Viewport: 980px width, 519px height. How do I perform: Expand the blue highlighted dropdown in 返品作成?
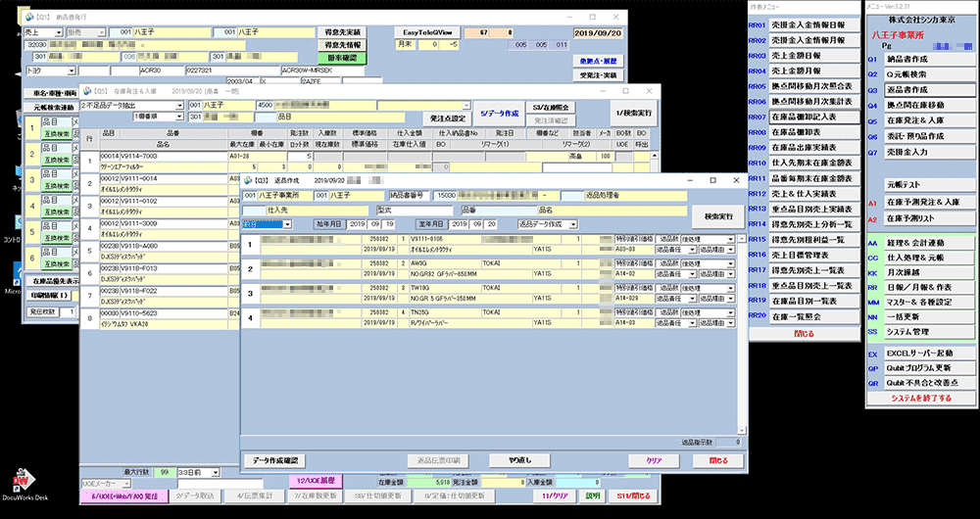(287, 224)
